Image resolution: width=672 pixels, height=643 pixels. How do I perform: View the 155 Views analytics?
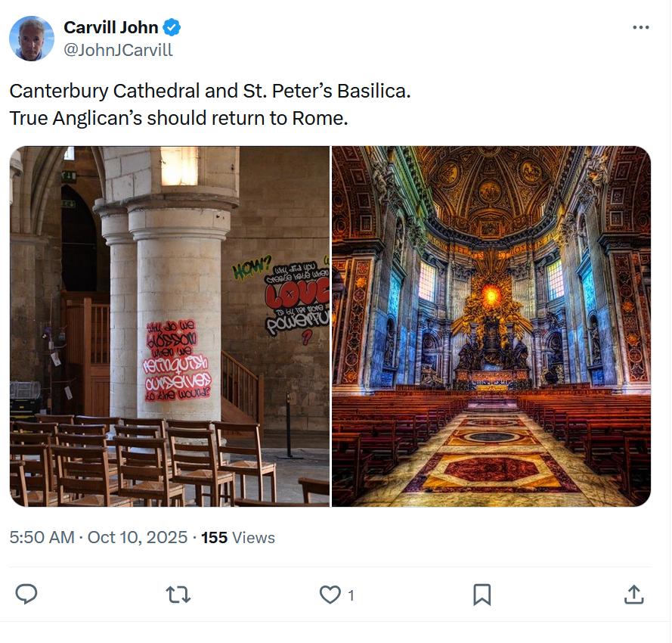coord(238,538)
